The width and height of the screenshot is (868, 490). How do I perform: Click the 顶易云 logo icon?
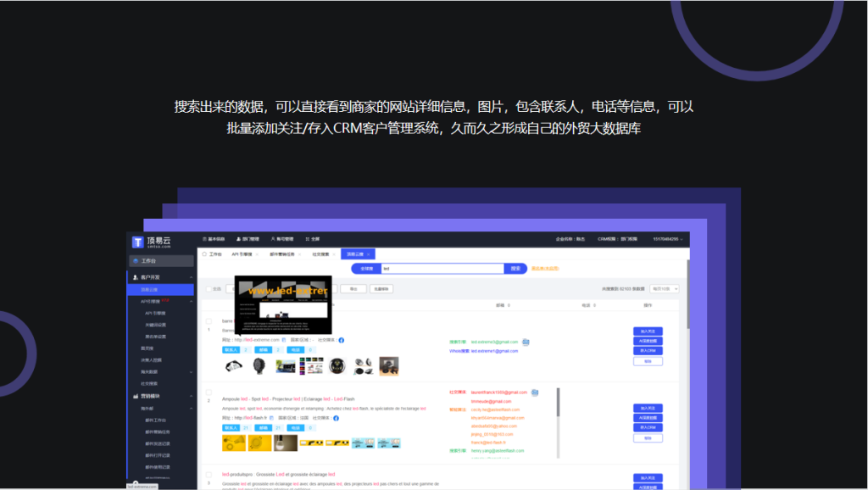[137, 242]
